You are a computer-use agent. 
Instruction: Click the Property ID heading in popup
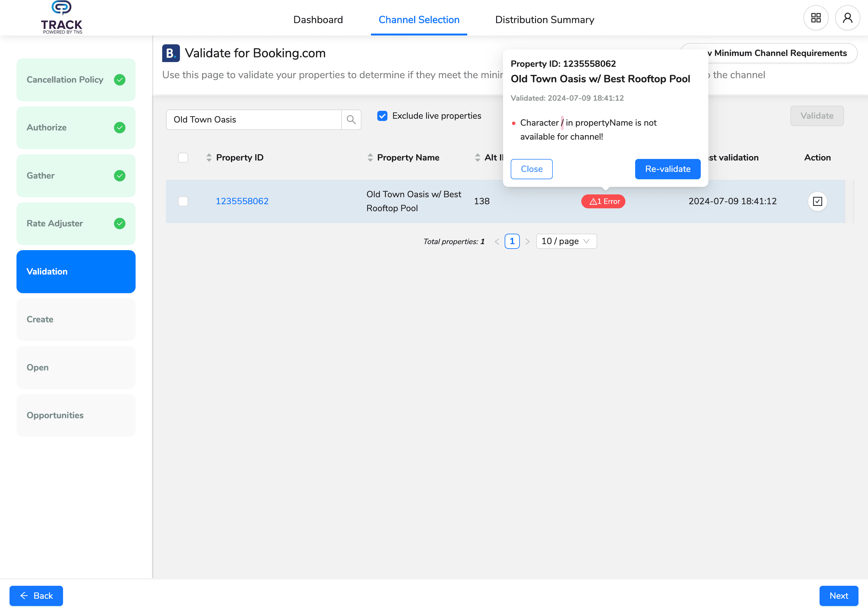pyautogui.click(x=563, y=64)
